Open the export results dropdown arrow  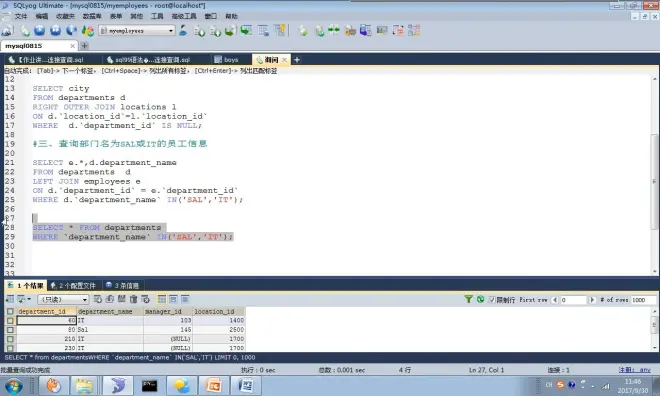[29, 299]
